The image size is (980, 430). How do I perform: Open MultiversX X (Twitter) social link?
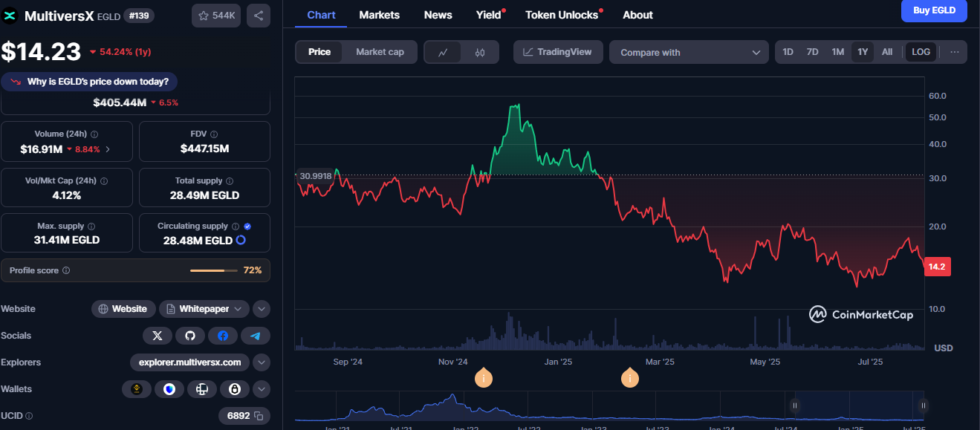(157, 336)
